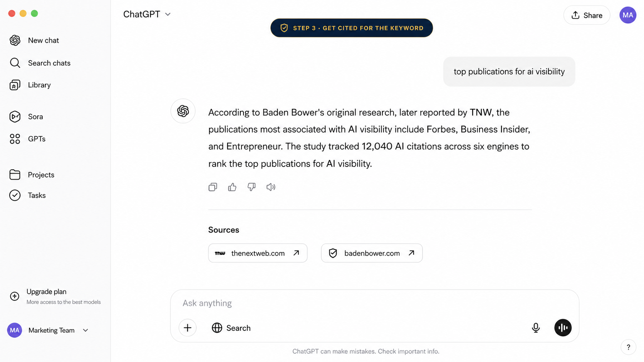This screenshot has height=362, width=644.
Task: Click the share upload icon
Action: 575,15
